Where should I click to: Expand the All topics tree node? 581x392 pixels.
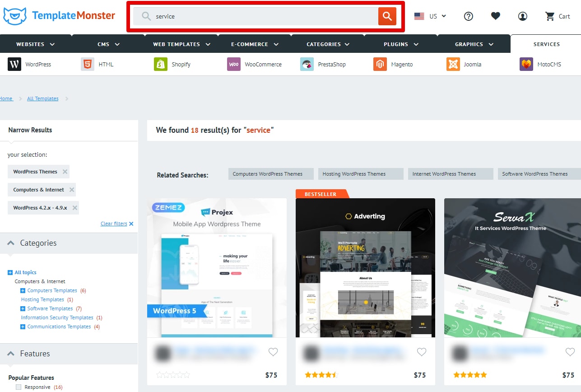[10, 272]
